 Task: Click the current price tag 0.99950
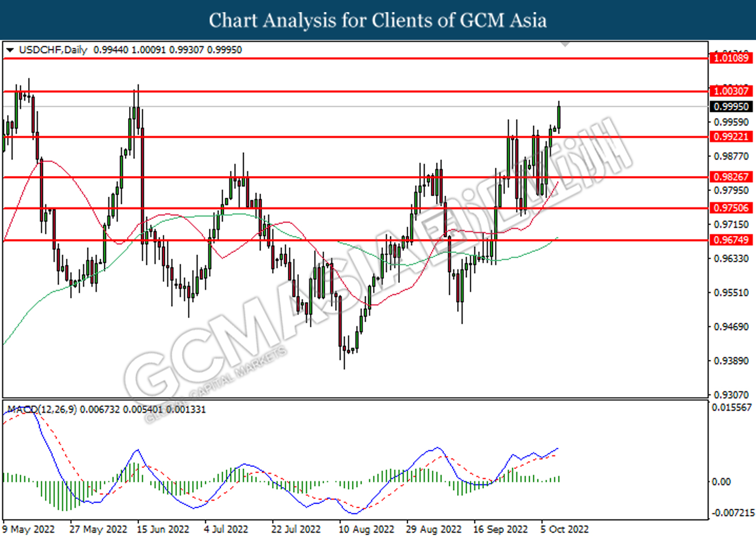click(x=731, y=106)
